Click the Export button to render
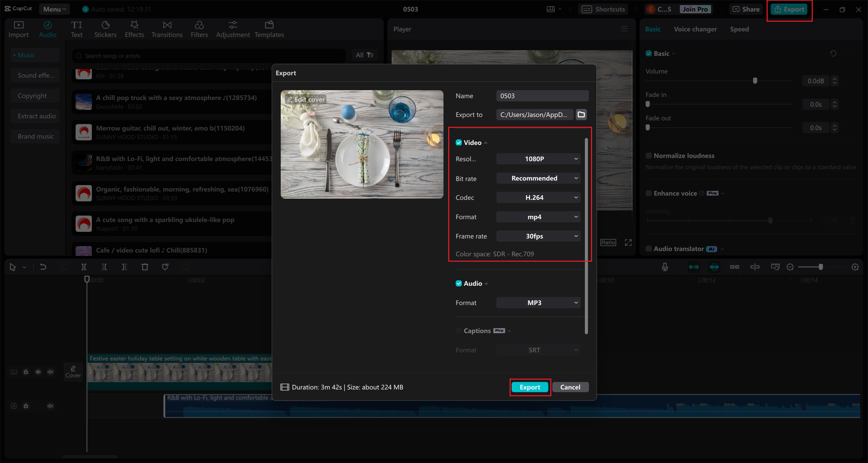The image size is (868, 463). [529, 387]
